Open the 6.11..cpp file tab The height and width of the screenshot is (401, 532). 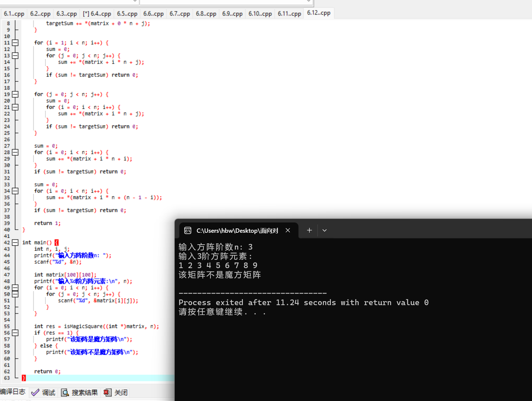pos(289,14)
